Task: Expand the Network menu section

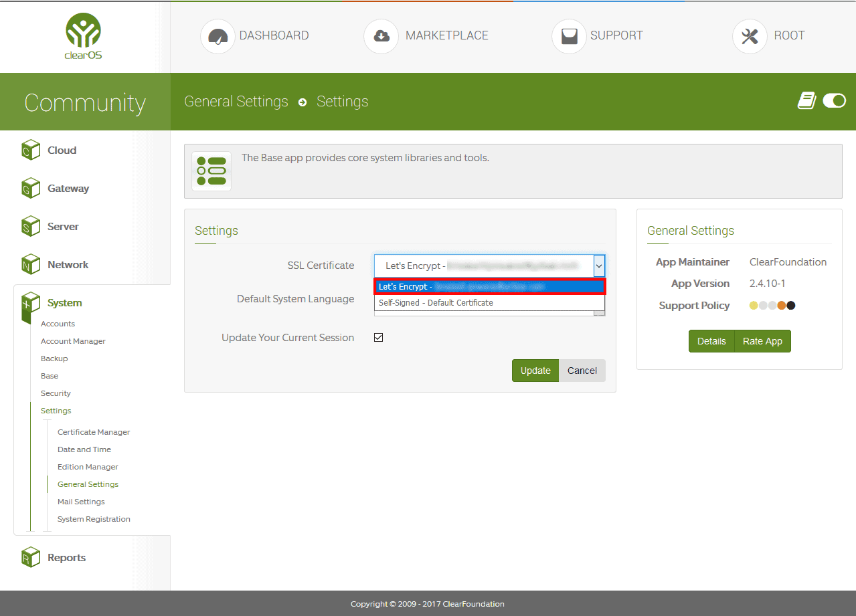Action: click(68, 265)
